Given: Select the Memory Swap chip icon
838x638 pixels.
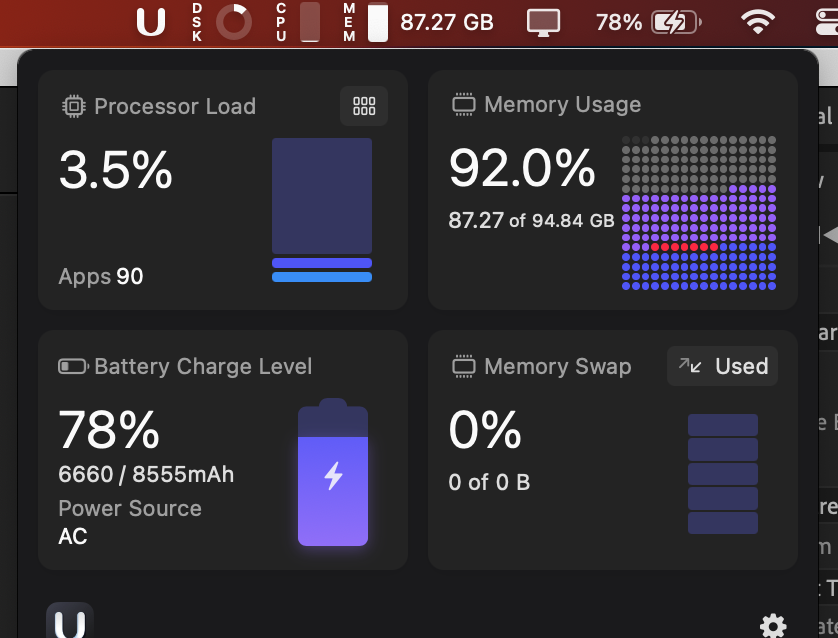Looking at the screenshot, I should click(x=464, y=366).
